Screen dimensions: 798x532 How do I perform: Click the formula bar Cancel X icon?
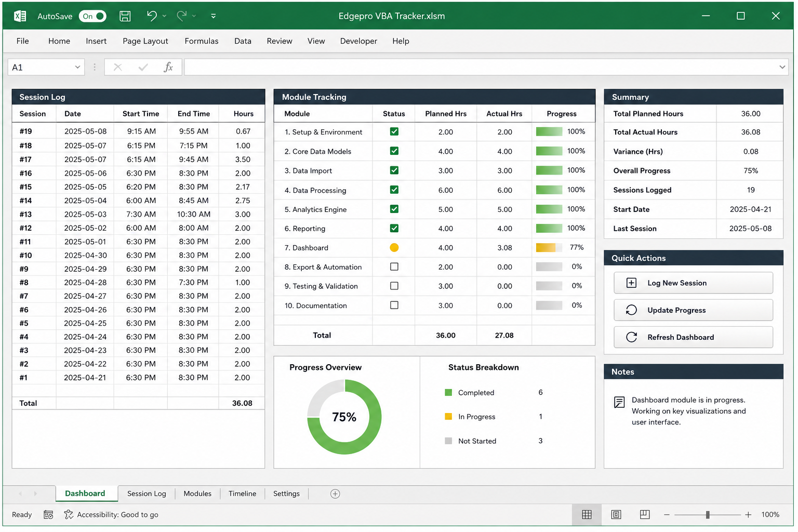click(x=118, y=67)
